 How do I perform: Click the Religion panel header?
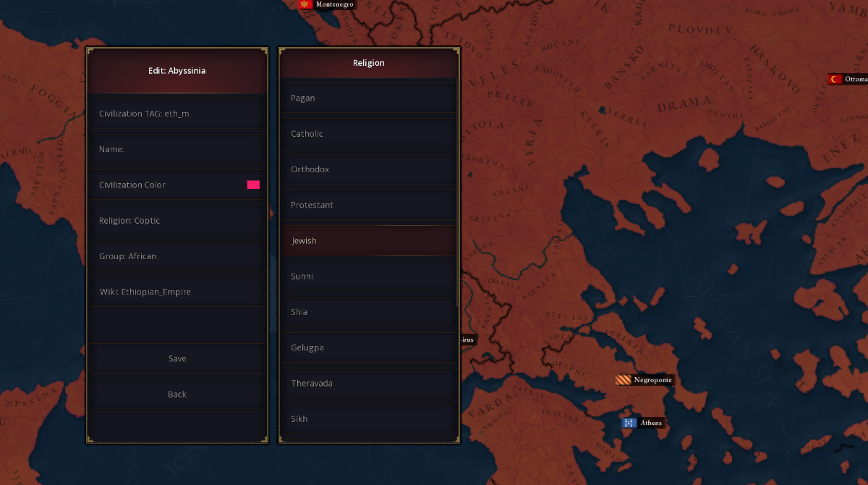369,63
